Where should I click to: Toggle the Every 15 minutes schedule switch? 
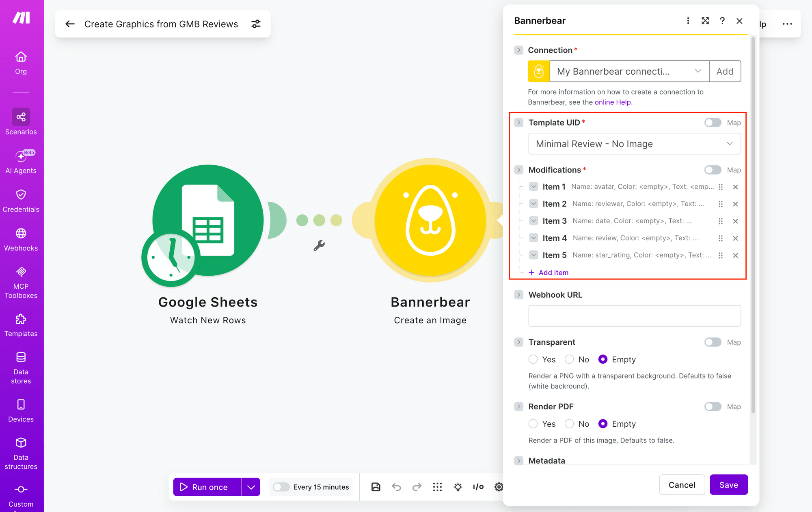281,487
